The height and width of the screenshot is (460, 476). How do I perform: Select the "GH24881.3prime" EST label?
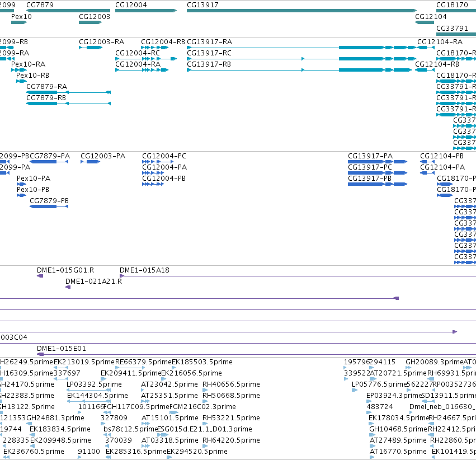point(55,418)
